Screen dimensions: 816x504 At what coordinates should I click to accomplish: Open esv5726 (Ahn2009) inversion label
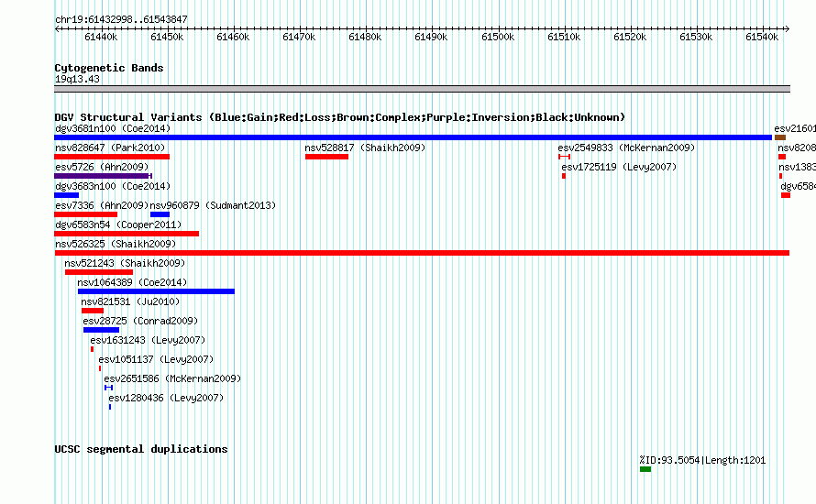pos(102,167)
